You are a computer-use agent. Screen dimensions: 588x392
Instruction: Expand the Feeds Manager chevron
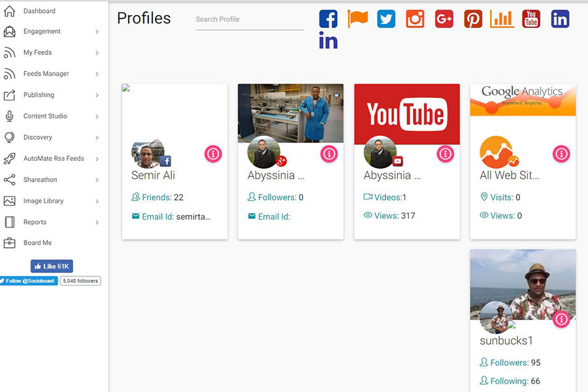(x=97, y=74)
